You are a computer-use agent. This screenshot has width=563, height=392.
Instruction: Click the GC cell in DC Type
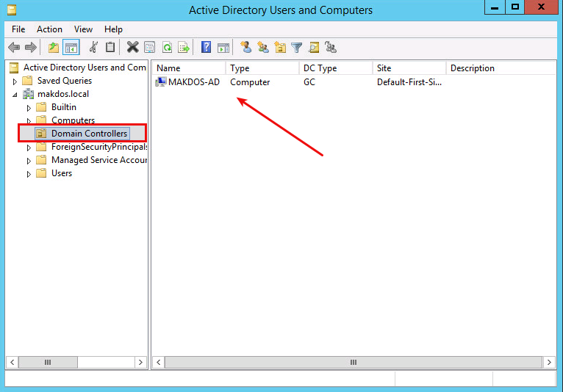(x=309, y=82)
